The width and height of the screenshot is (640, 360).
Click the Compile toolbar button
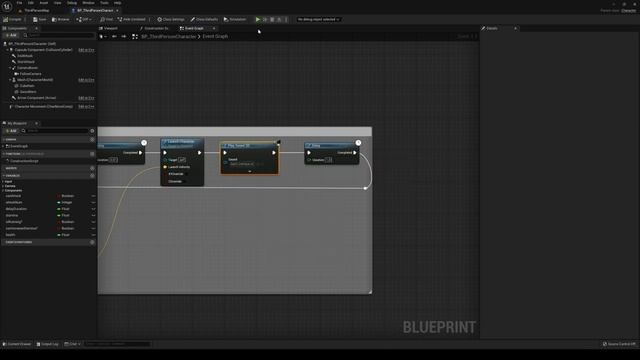click(12, 19)
